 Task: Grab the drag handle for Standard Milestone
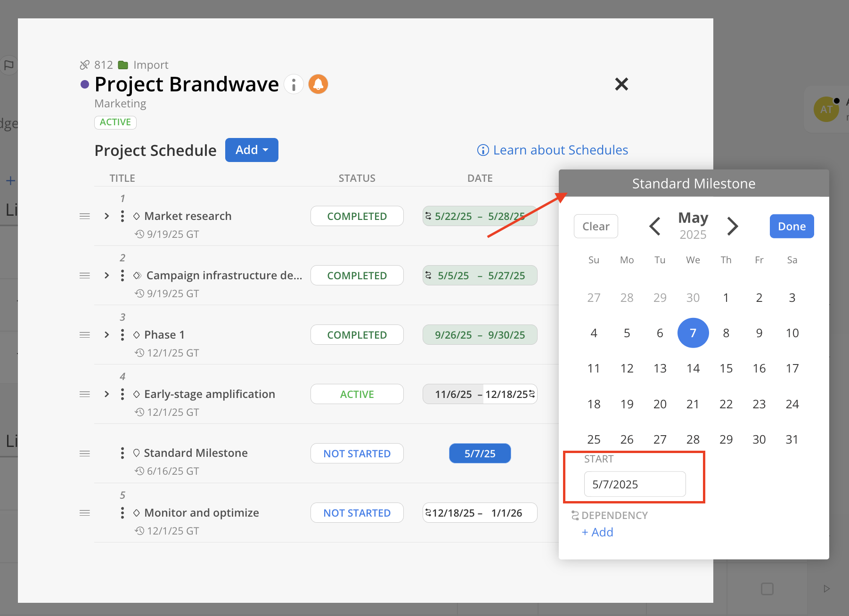coord(85,454)
